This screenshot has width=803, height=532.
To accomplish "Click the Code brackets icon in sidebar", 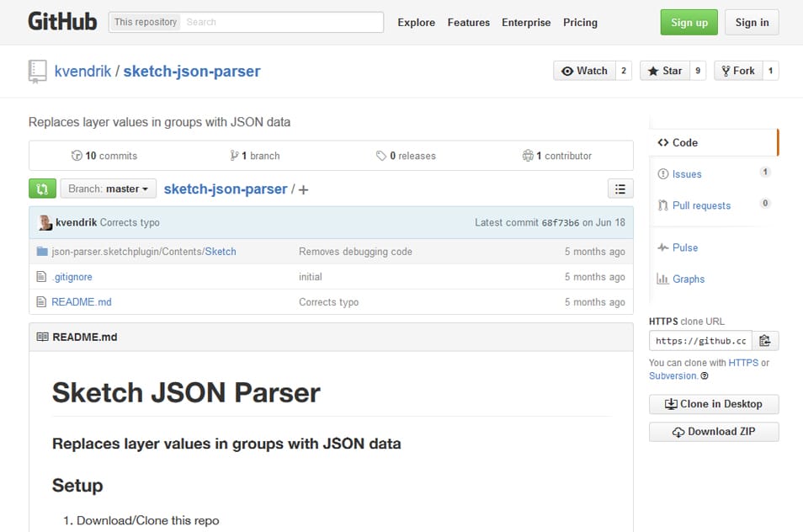I will click(663, 143).
